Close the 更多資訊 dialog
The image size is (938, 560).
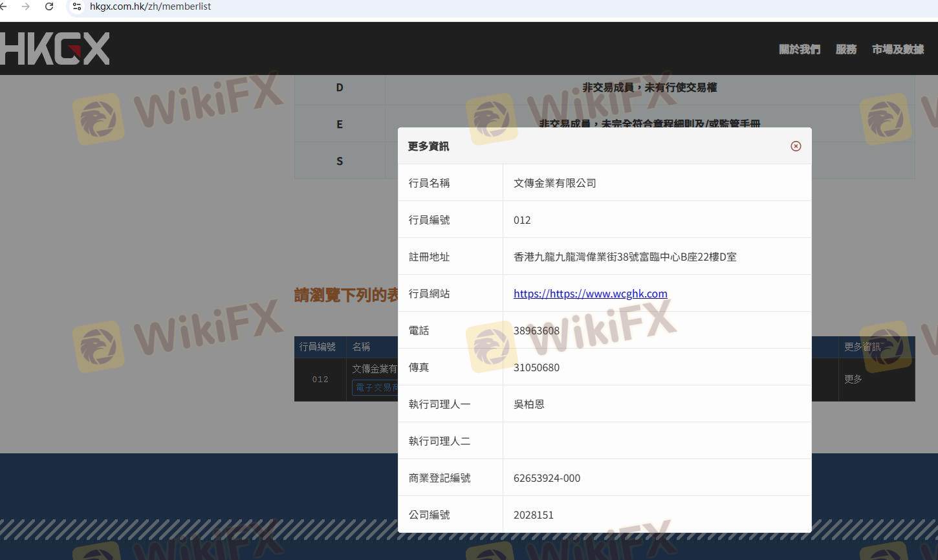[796, 146]
